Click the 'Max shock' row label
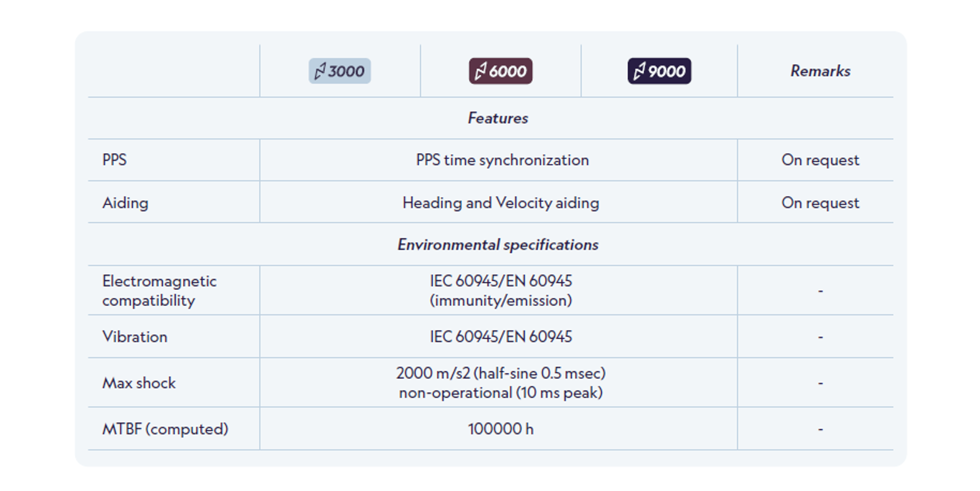 pos(139,383)
